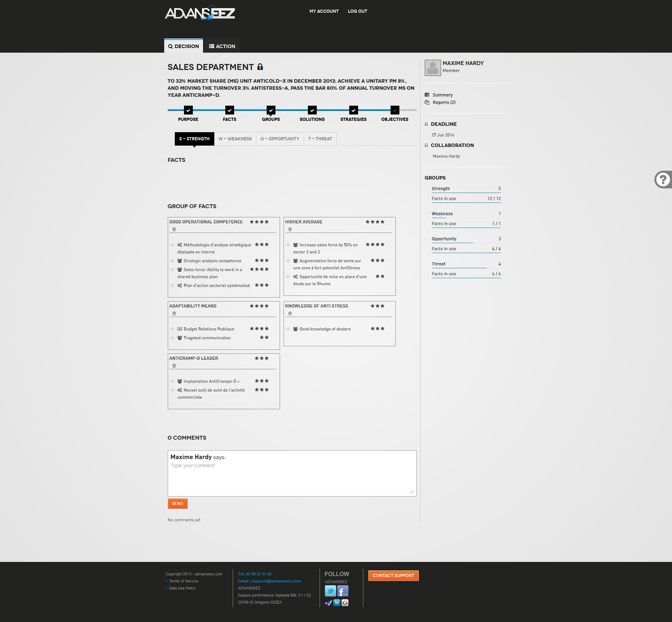Open My Account
This screenshot has height=622, width=672.
[x=324, y=11]
